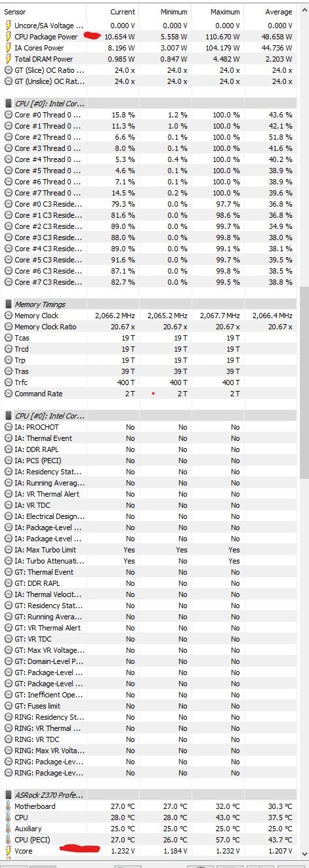Collapse the Memory Timings group

pyautogui.click(x=8, y=304)
